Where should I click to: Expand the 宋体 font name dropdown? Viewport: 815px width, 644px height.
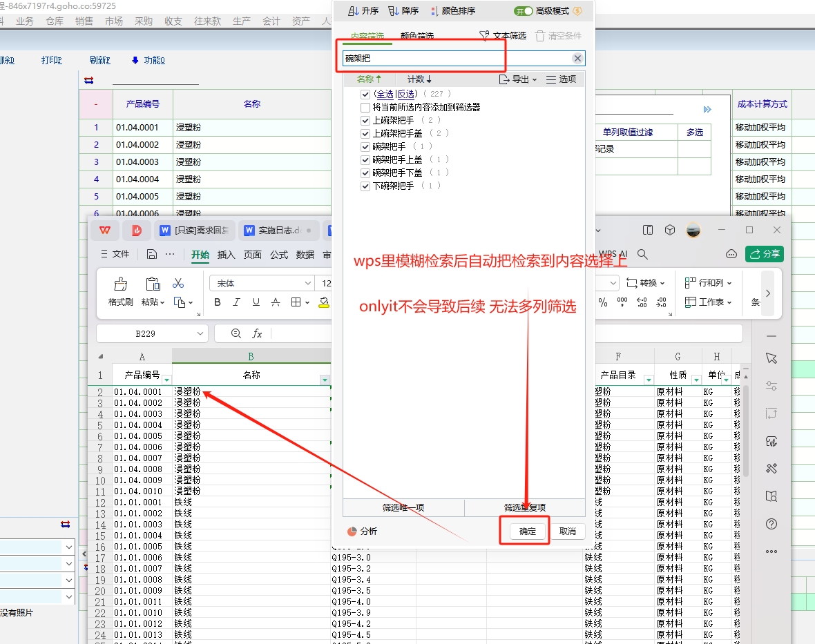pyautogui.click(x=308, y=284)
